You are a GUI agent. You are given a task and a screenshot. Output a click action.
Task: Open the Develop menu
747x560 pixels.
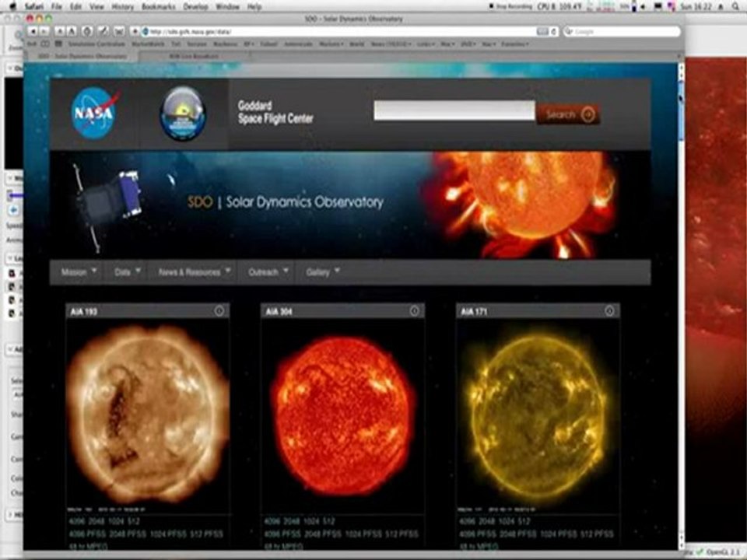coord(195,7)
